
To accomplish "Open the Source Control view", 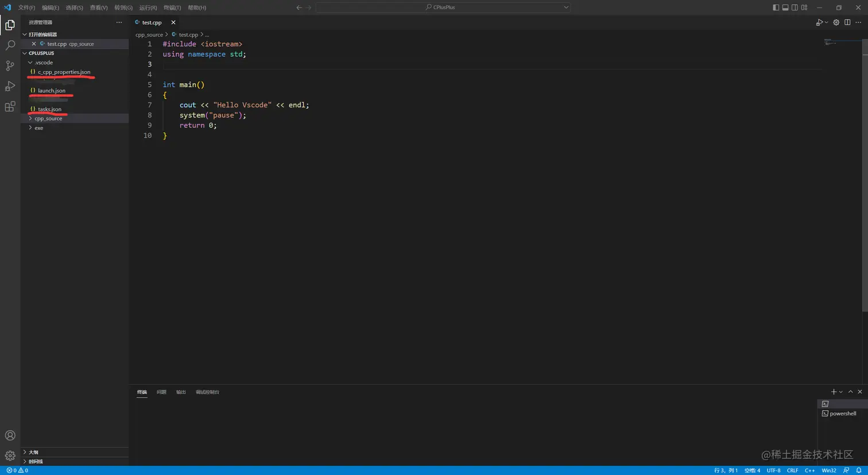I will 10,65.
